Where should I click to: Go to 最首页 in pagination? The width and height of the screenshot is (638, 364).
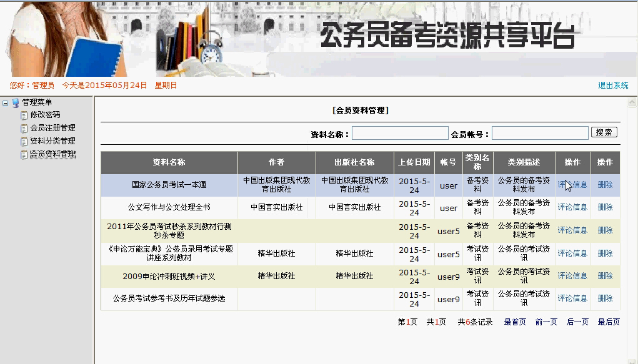click(x=515, y=322)
